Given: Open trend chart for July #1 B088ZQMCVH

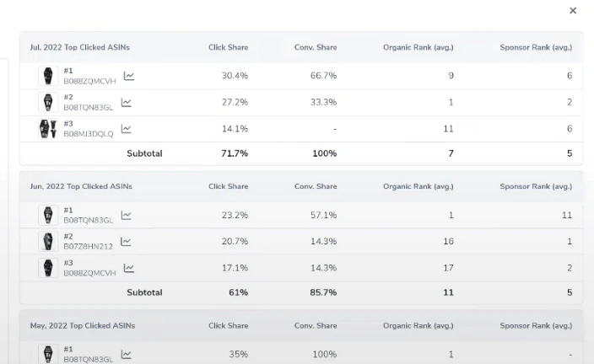Looking at the screenshot, I should (129, 76).
